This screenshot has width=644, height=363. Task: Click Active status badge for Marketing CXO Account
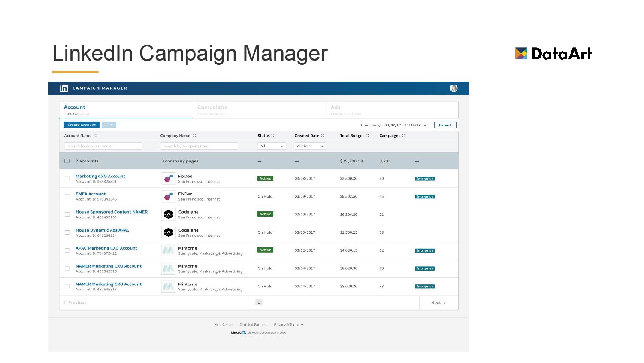[266, 178]
